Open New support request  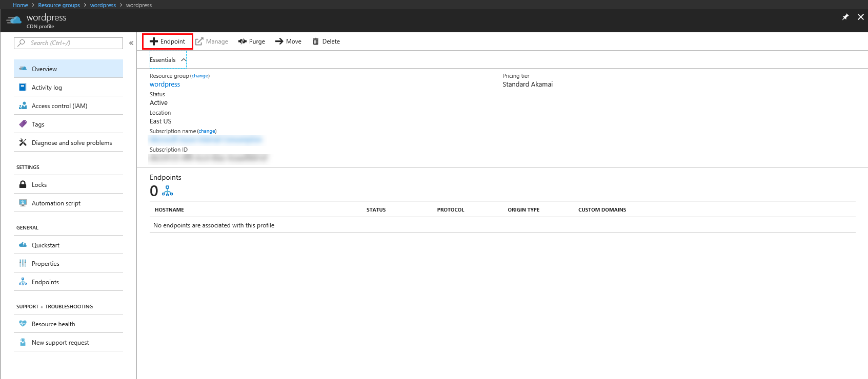69,342
